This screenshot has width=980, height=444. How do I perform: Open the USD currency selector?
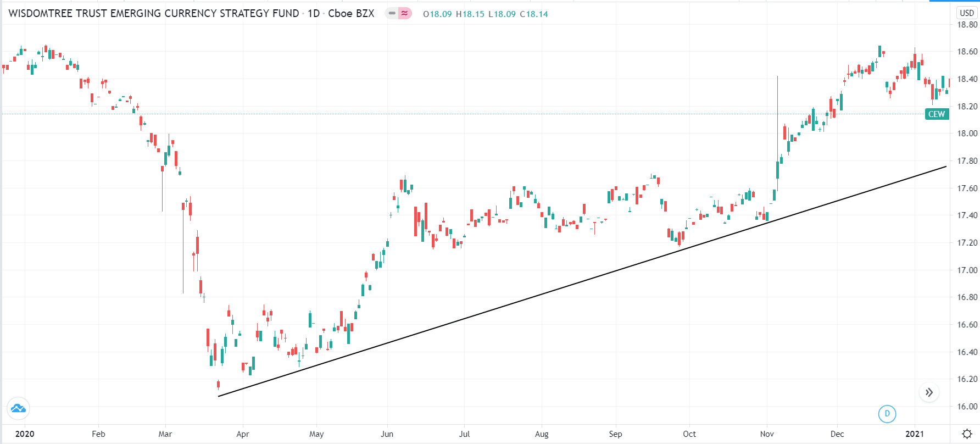967,13
